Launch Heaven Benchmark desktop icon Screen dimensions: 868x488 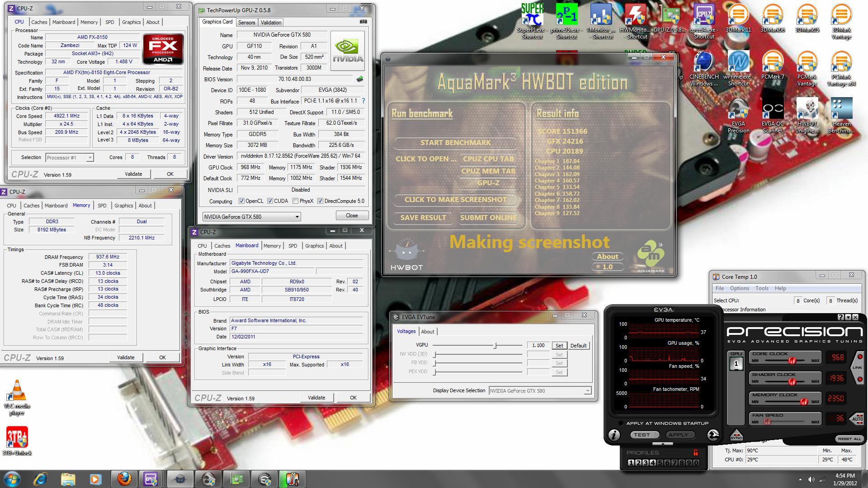pyautogui.click(x=841, y=116)
